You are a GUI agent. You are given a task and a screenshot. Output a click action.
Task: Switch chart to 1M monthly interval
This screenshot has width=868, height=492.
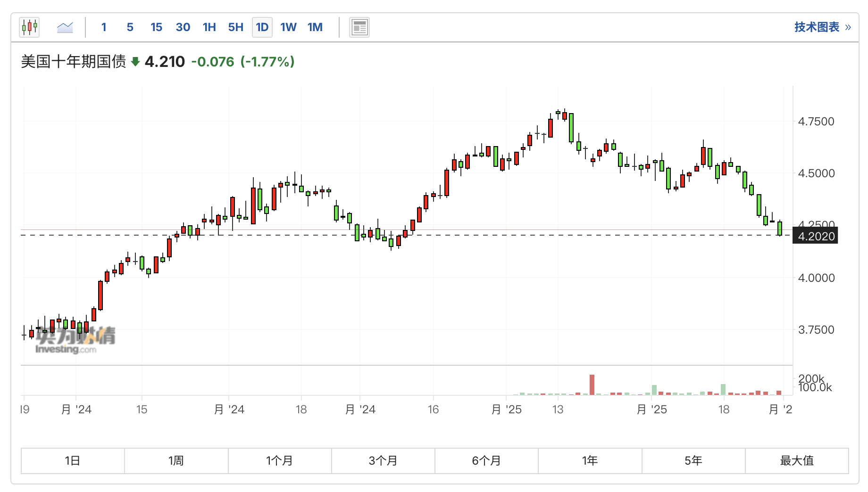(x=315, y=27)
